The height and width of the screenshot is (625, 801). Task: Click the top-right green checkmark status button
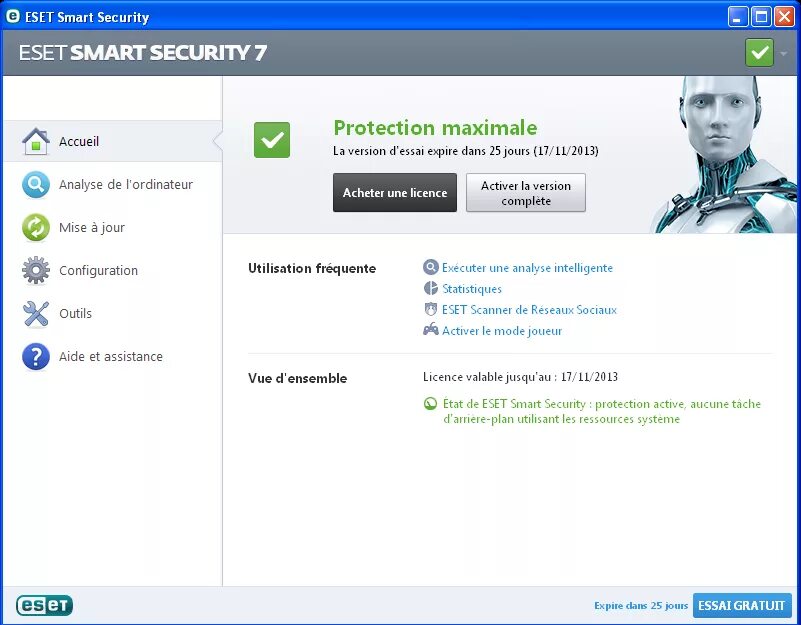[x=759, y=53]
